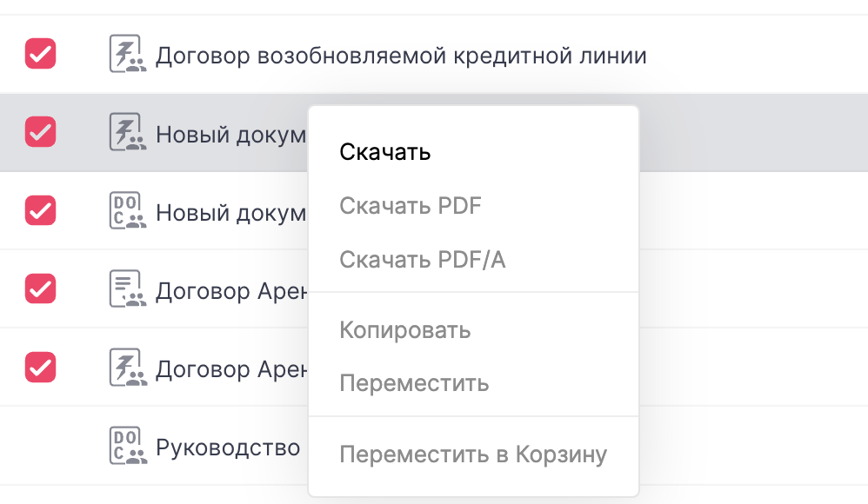
Task: Select Скачать PDF menu entry
Action: pyautogui.click(x=410, y=206)
